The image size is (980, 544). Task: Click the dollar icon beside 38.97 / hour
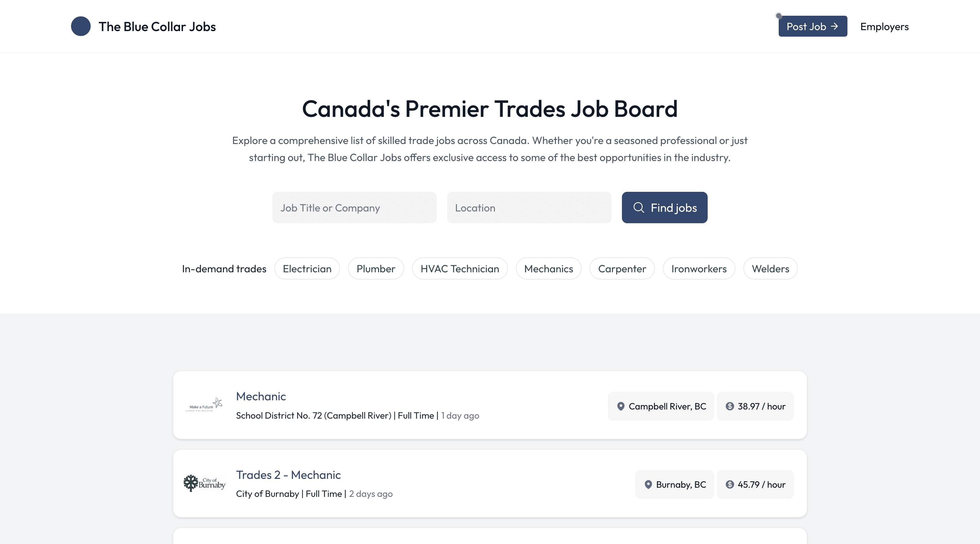(730, 406)
